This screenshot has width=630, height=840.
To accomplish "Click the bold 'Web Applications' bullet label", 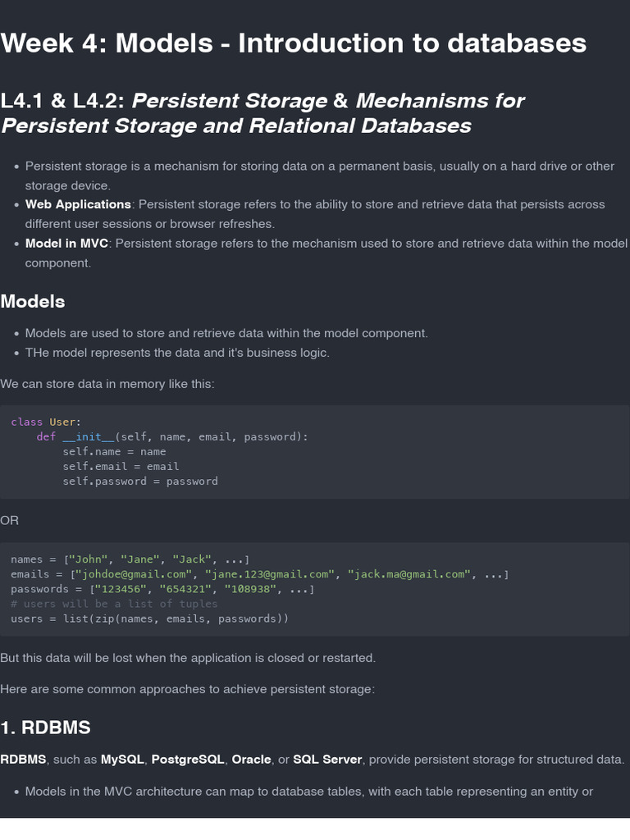I will [x=78, y=204].
